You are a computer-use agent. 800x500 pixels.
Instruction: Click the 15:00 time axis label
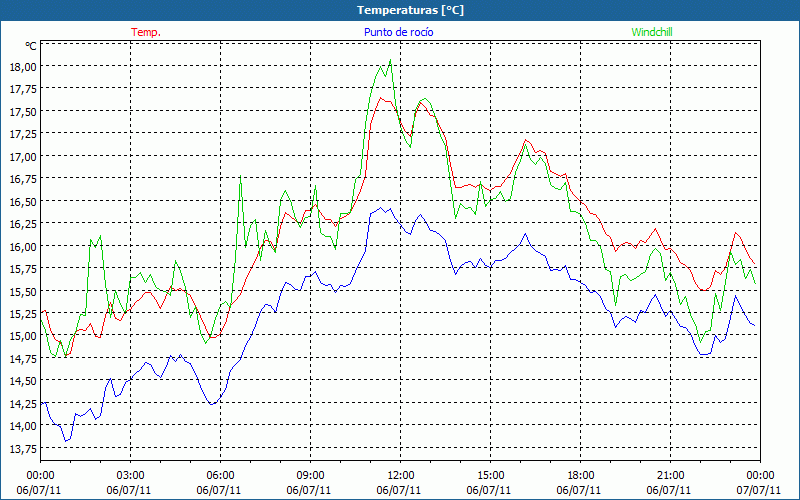(x=490, y=475)
